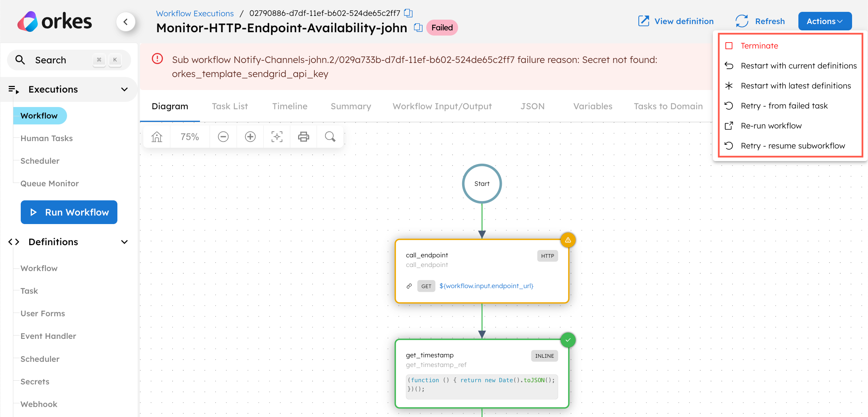868x417 pixels.
Task: Open User Forms in sidebar
Action: [43, 314]
